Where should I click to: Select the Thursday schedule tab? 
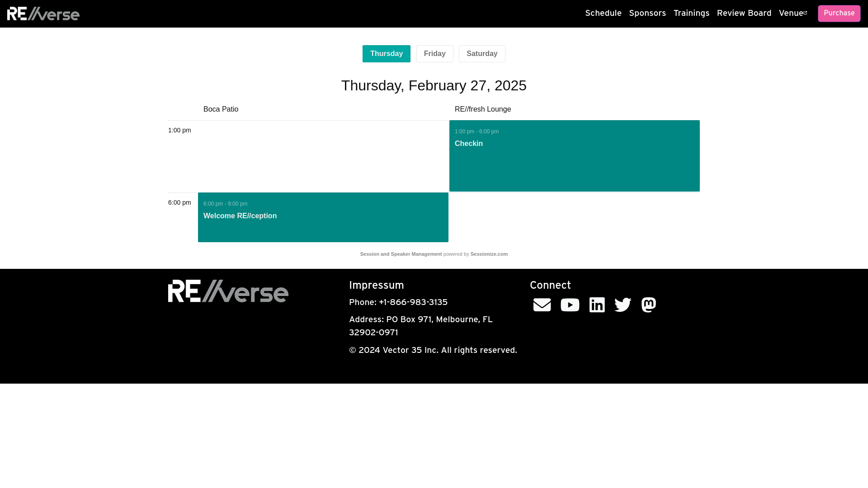pos(387,54)
